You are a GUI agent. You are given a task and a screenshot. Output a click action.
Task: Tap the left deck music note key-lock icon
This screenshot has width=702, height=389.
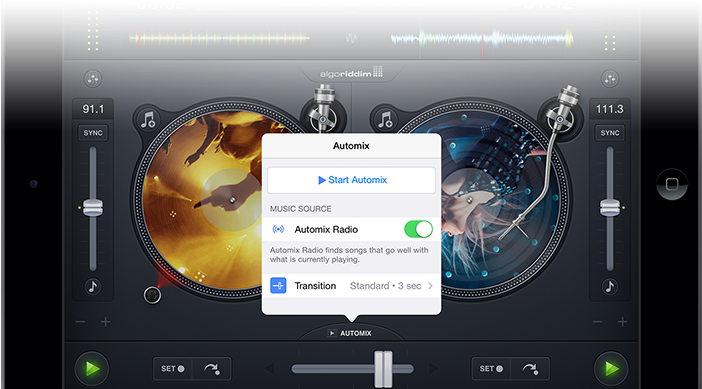(x=93, y=286)
